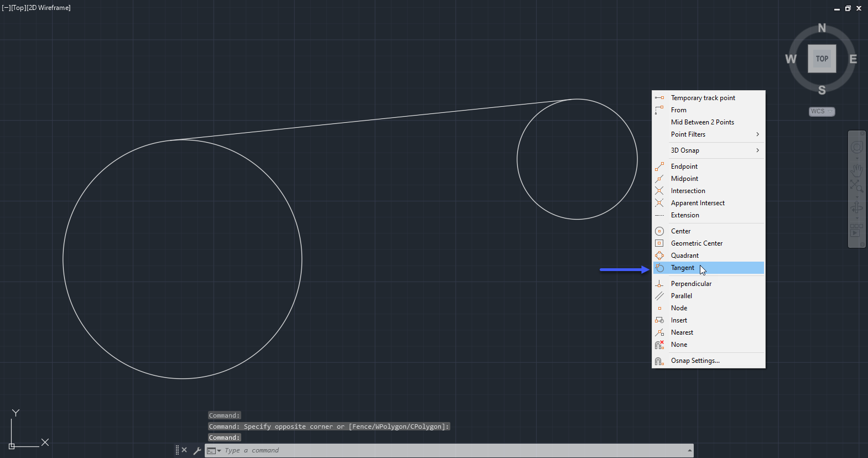Close the command line window
868x458 pixels.
[184, 450]
